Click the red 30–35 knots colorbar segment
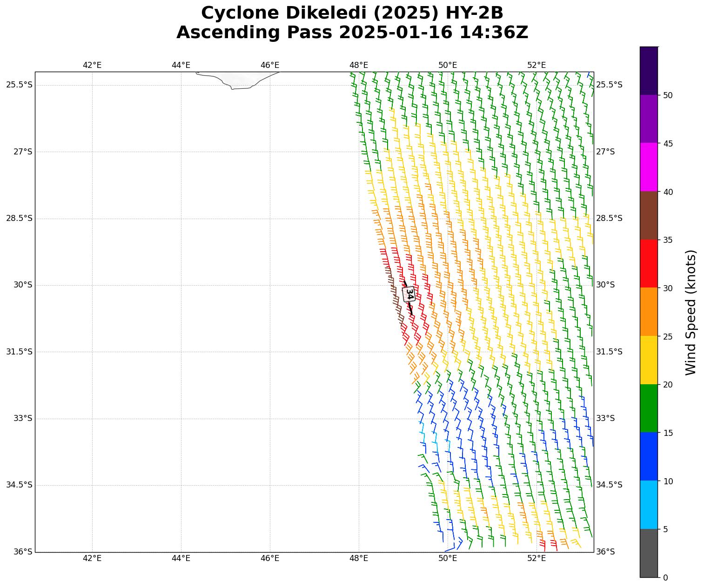The image size is (704, 588). click(649, 263)
